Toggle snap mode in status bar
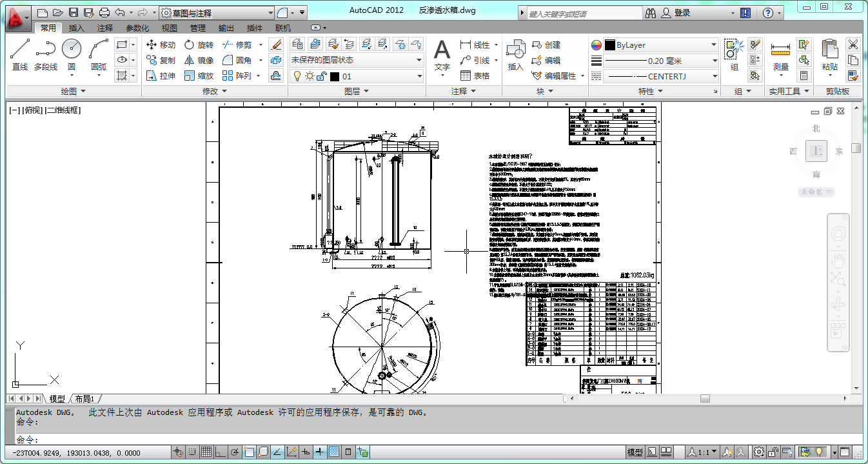Image resolution: width=868 pixels, height=464 pixels. point(192,452)
